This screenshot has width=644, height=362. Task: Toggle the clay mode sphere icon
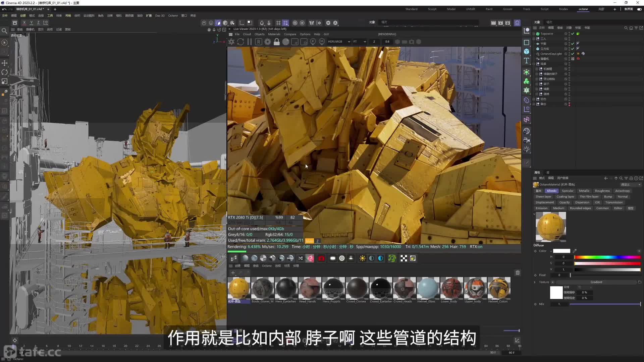tap(286, 42)
